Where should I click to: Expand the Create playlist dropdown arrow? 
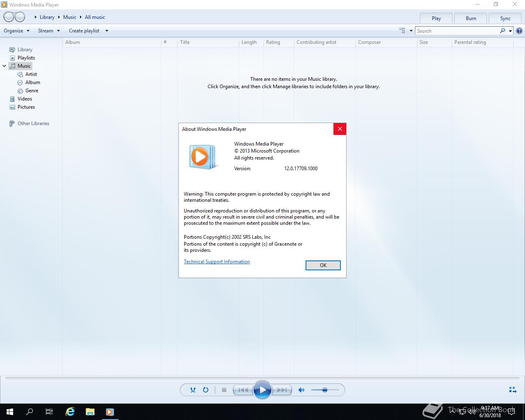(x=107, y=31)
